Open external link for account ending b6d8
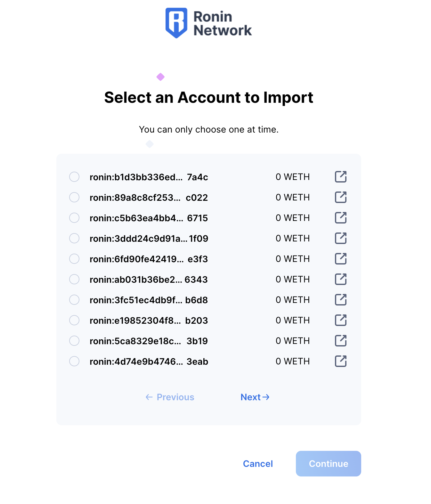Image resolution: width=431 pixels, height=504 pixels. point(341,300)
